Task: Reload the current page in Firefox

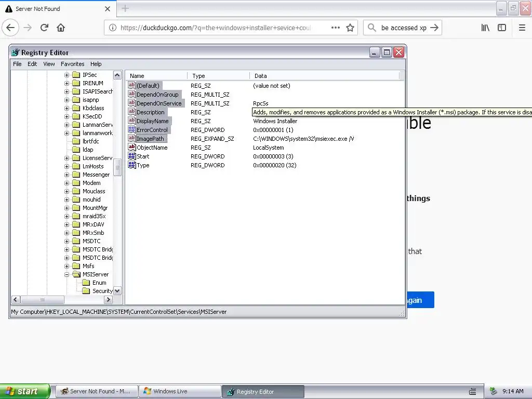Action: (44, 28)
